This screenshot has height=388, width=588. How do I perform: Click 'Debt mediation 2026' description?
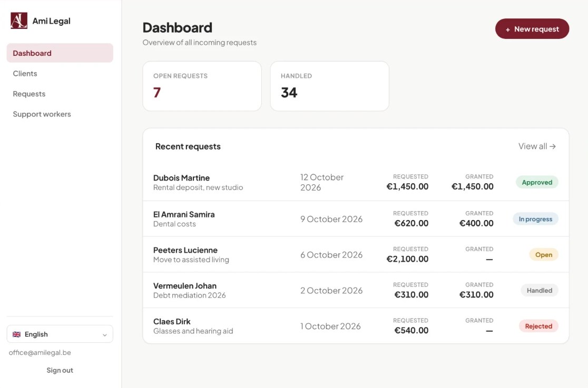[189, 295]
